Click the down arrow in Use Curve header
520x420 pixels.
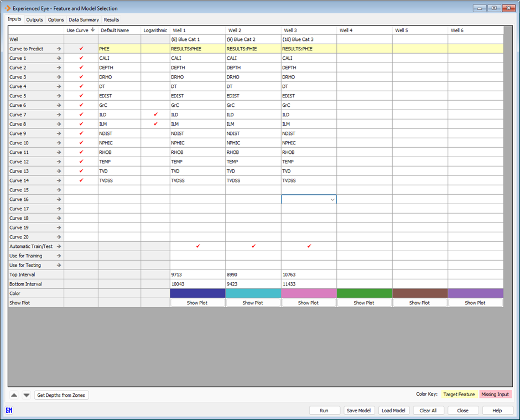93,30
